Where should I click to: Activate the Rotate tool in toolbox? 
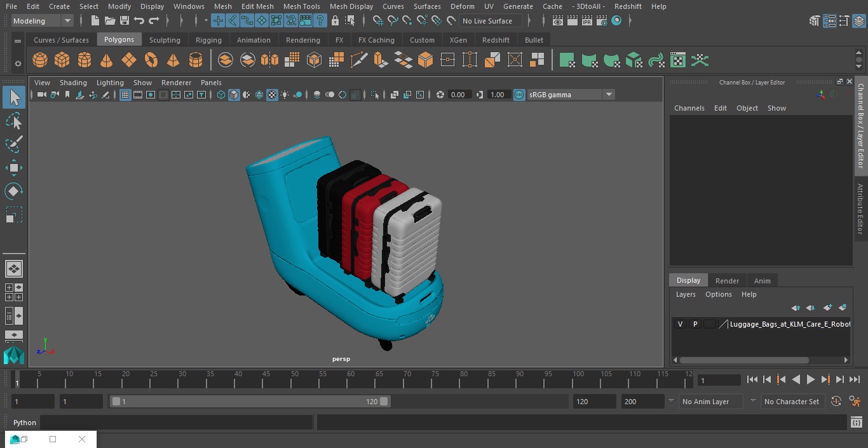click(x=13, y=191)
